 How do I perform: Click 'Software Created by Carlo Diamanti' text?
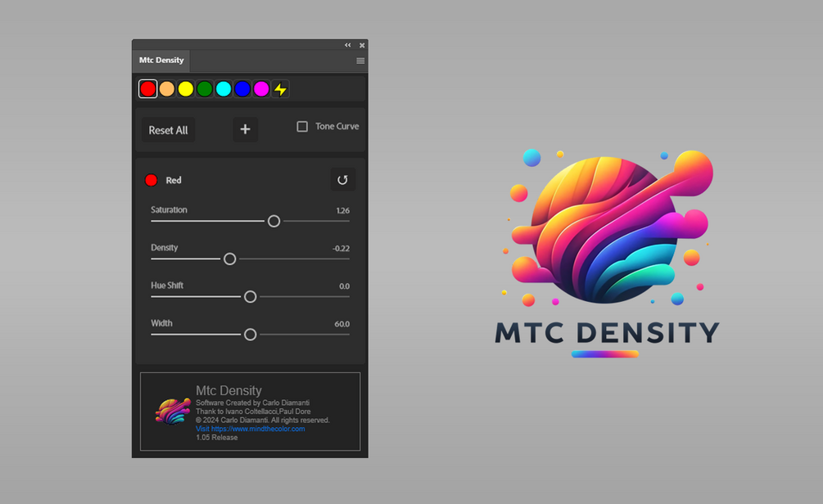click(x=252, y=403)
